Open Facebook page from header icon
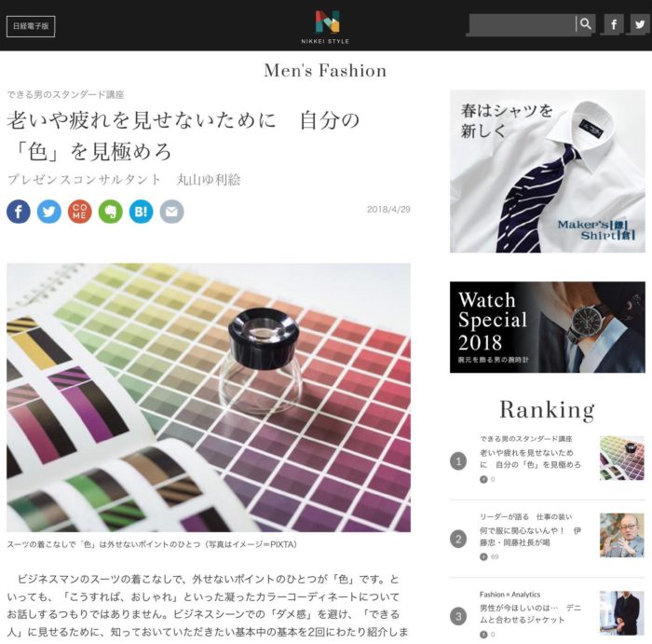652x644 pixels. (614, 24)
